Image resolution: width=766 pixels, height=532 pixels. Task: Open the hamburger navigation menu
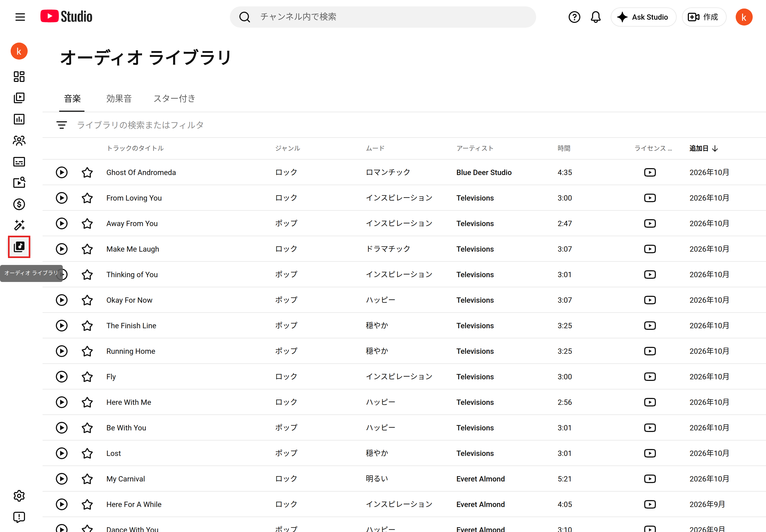click(20, 17)
